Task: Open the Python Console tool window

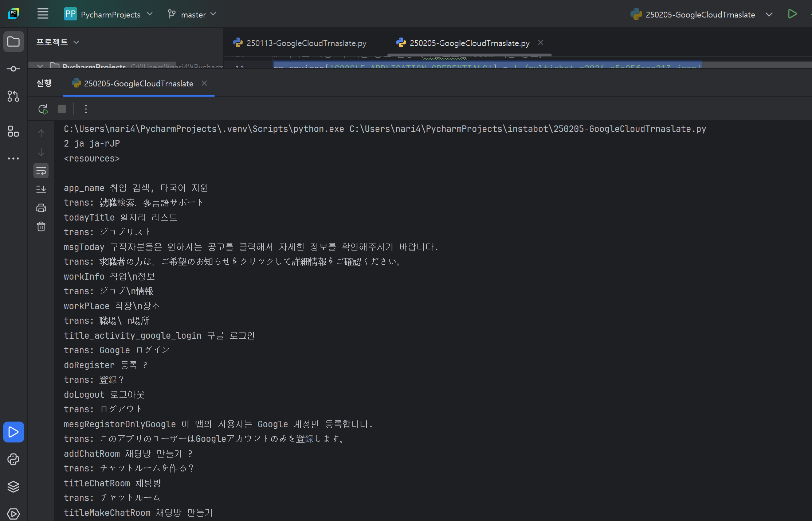Action: click(x=13, y=459)
